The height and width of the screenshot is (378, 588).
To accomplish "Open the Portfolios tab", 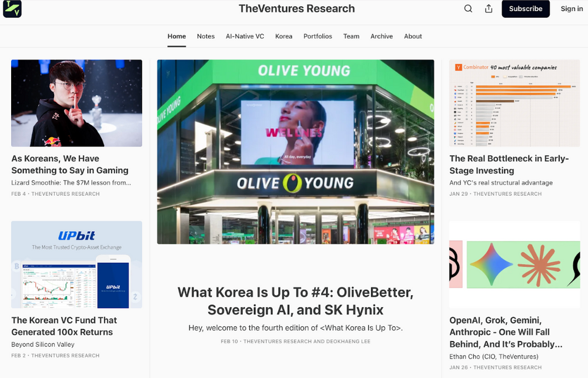I will [x=318, y=36].
